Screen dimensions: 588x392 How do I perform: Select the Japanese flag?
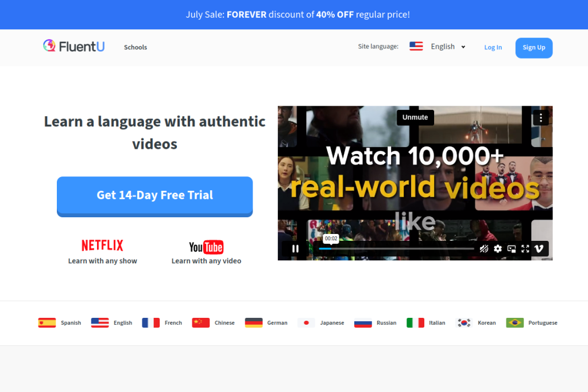tap(306, 322)
